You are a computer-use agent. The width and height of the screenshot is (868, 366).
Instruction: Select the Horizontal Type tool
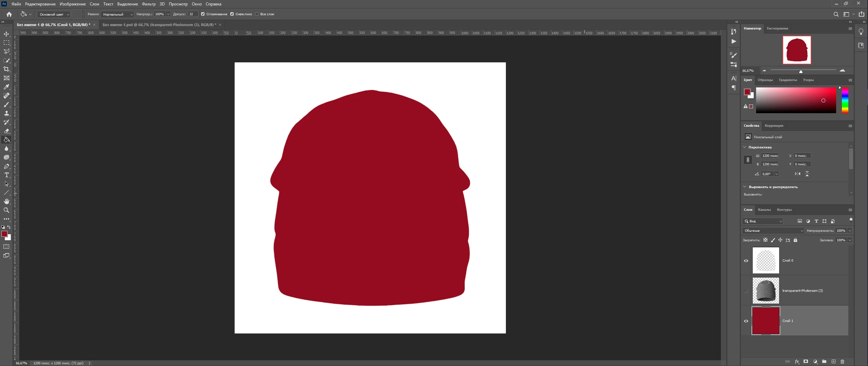tap(6, 175)
